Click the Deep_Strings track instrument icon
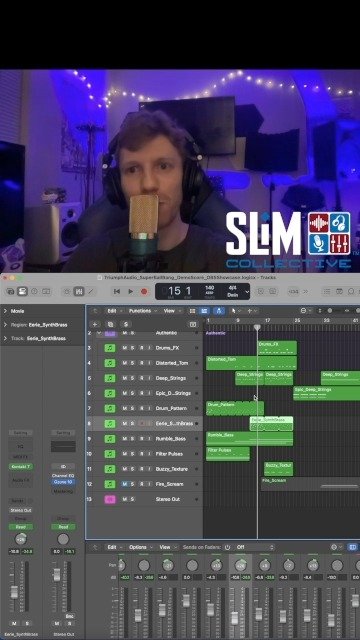This screenshot has width=360, height=640. (x=110, y=378)
